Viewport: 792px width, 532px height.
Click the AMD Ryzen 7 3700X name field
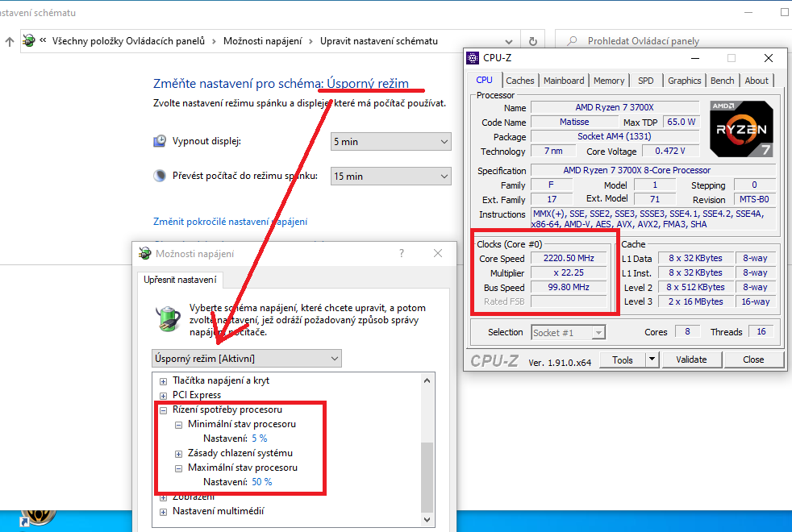615,107
